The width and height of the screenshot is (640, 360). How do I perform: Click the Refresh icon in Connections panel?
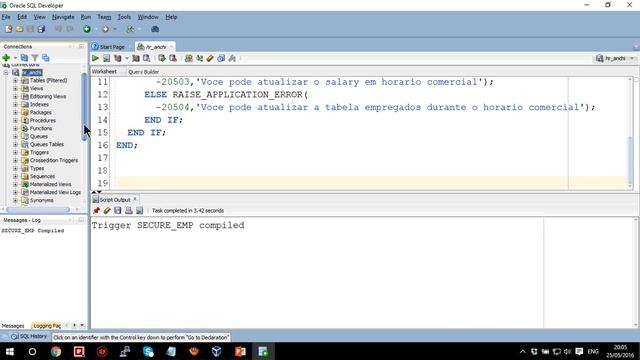tap(24, 58)
